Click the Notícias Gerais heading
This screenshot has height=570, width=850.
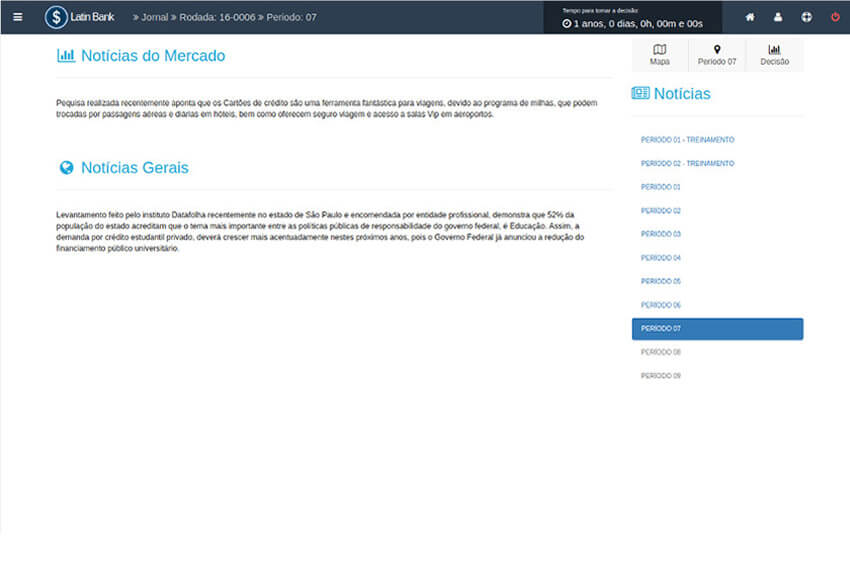(134, 168)
